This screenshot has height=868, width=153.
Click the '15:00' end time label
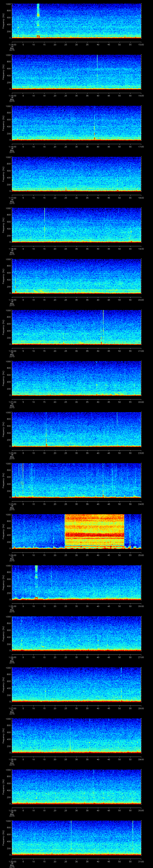pos(141,44)
